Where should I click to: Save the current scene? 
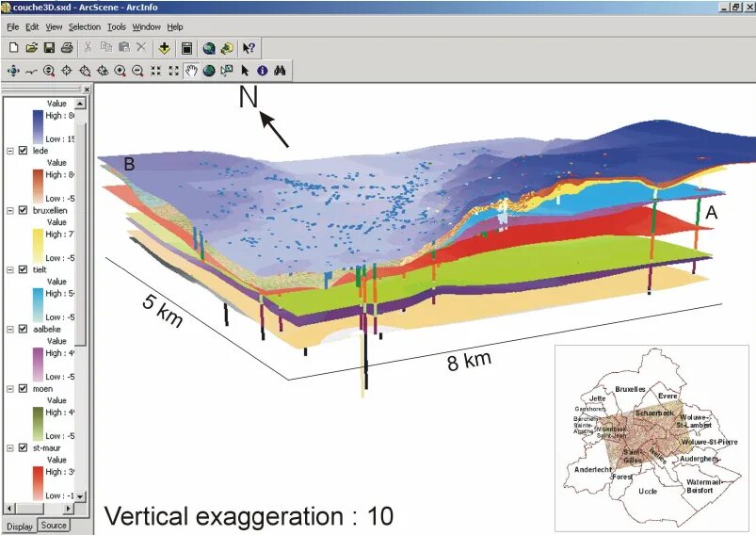coord(49,48)
